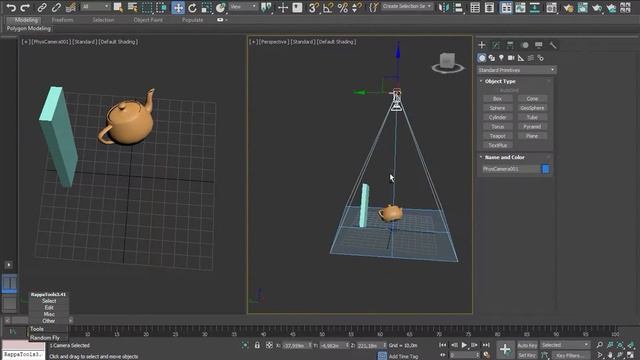Open the Create panel plus tab
The image size is (640, 360).
tap(482, 45)
